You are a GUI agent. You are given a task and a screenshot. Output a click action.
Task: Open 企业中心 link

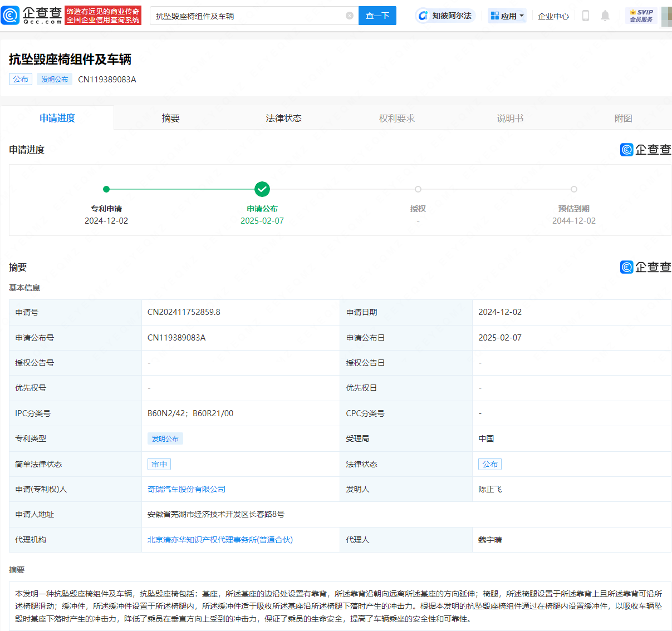pos(553,16)
